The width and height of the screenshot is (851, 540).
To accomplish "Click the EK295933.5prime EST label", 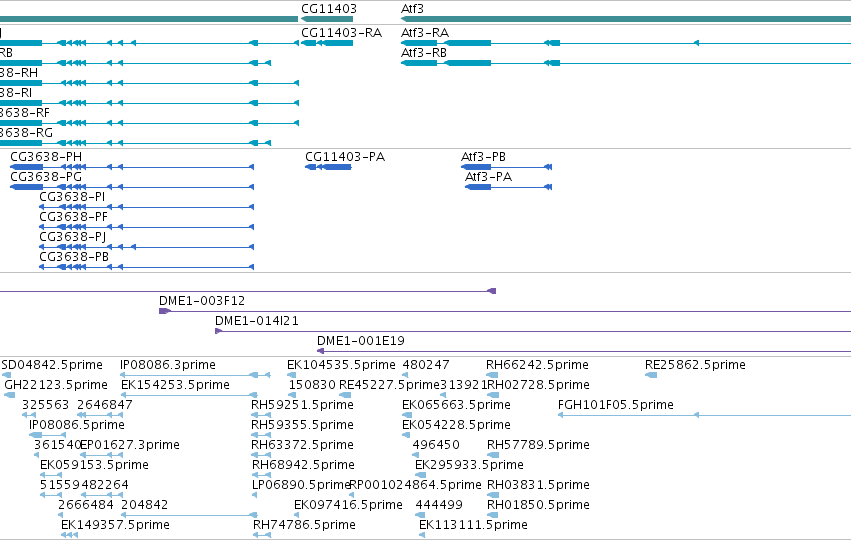I will pyautogui.click(x=469, y=465).
